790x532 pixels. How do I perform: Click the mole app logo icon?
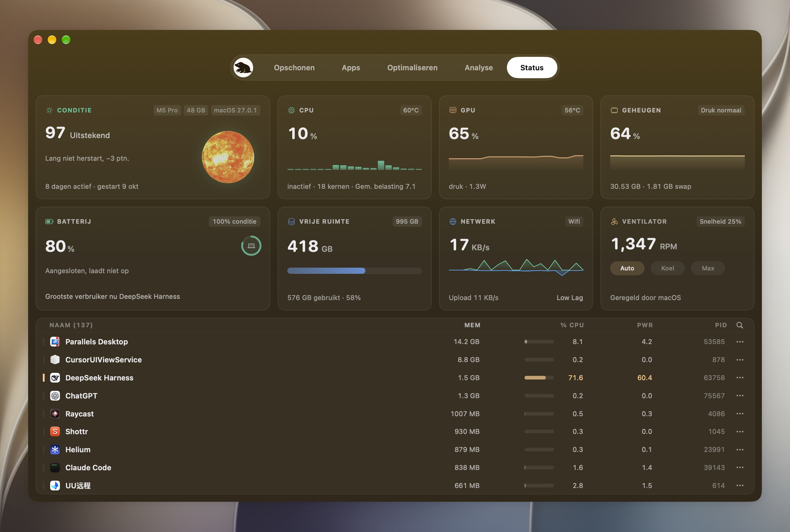(243, 68)
